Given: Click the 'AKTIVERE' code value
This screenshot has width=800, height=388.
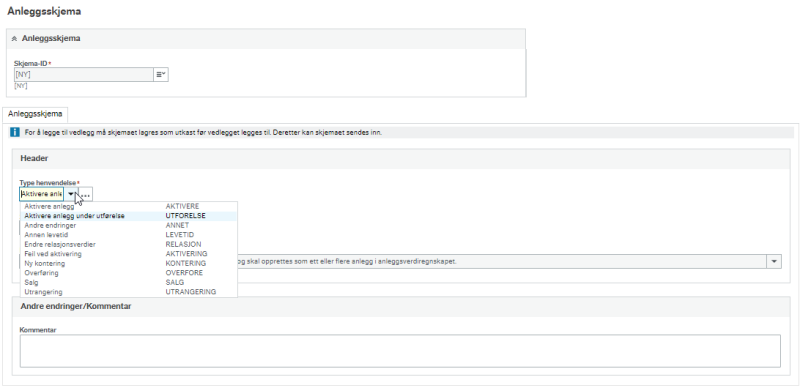Looking at the screenshot, I should point(183,207).
